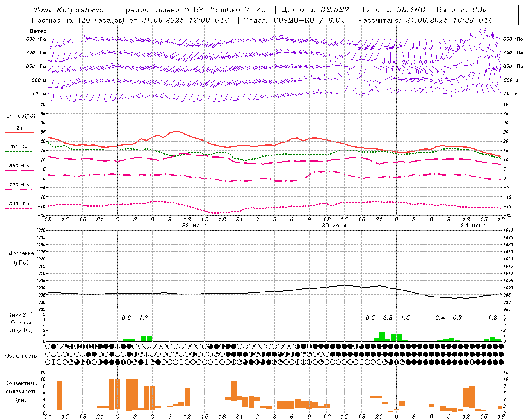Click the "Конвективн." convective cloud label
This screenshot has height=420, width=525.
21,383
